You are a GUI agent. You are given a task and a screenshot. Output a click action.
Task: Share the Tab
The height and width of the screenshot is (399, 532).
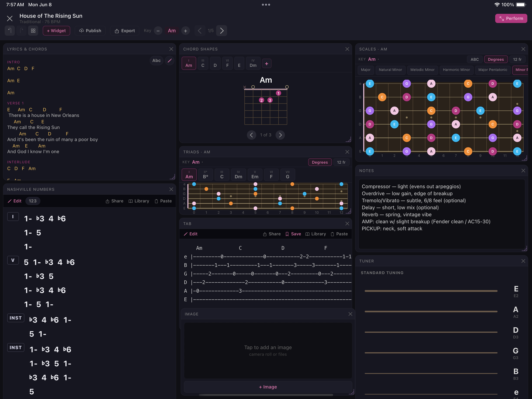pos(272,234)
